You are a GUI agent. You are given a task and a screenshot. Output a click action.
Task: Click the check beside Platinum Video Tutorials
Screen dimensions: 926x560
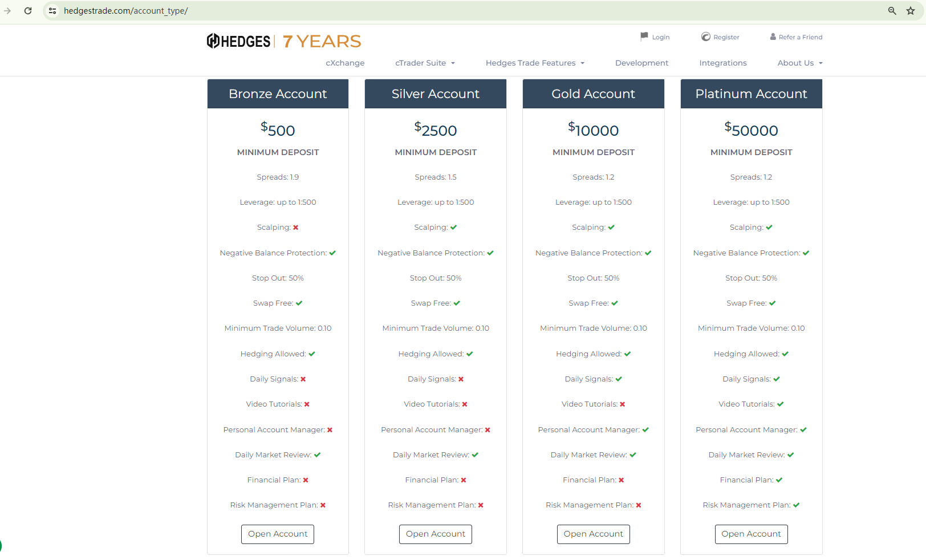point(781,404)
